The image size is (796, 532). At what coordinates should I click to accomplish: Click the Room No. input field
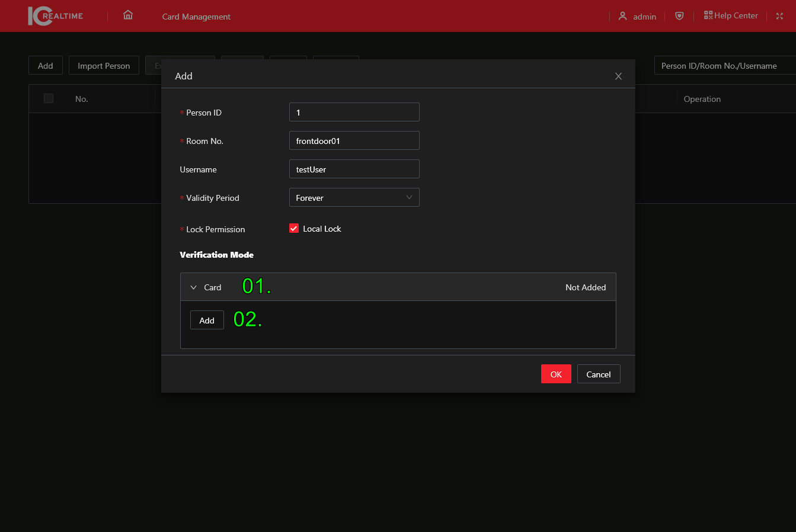354,140
